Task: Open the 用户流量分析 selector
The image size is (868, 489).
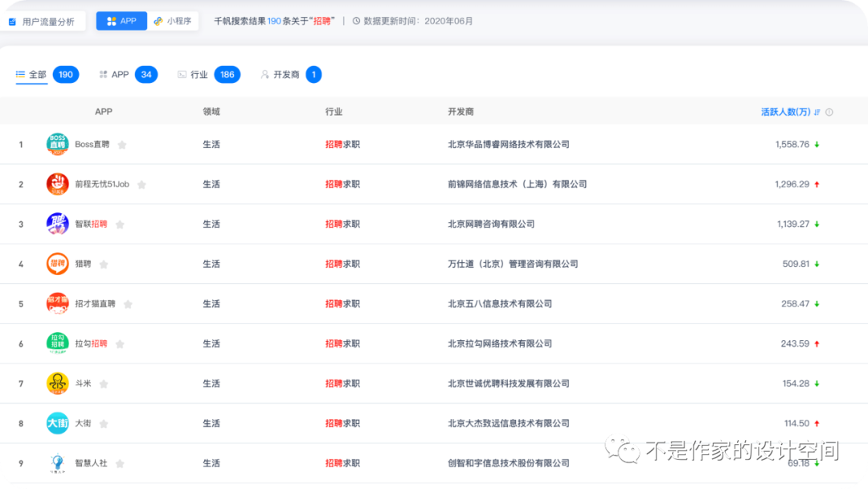Action: point(44,22)
